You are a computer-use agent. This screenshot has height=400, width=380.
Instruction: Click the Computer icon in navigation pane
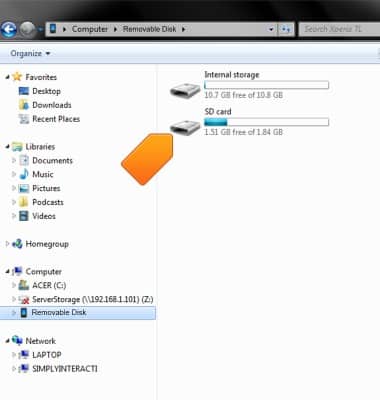pyautogui.click(x=17, y=272)
